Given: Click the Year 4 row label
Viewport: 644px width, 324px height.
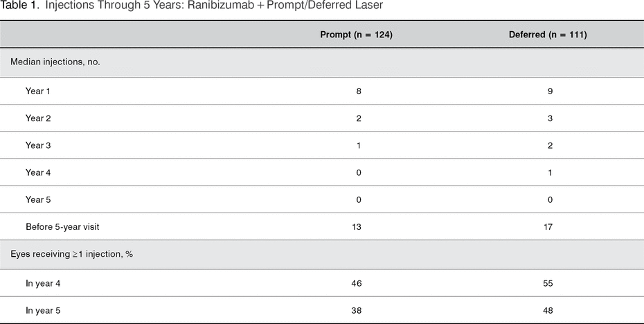Looking at the screenshot, I should click(x=38, y=172).
